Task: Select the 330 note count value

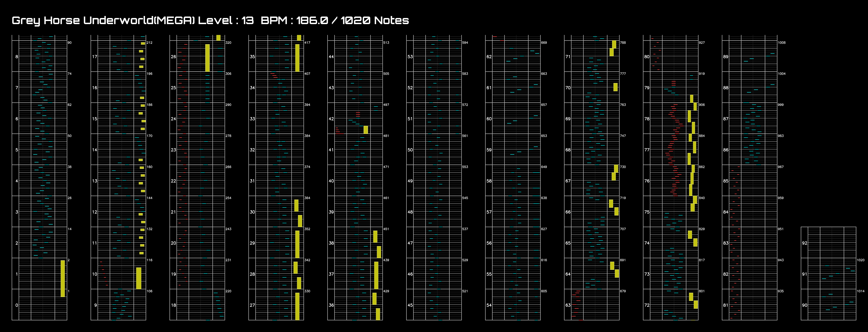Action: pos(307,291)
